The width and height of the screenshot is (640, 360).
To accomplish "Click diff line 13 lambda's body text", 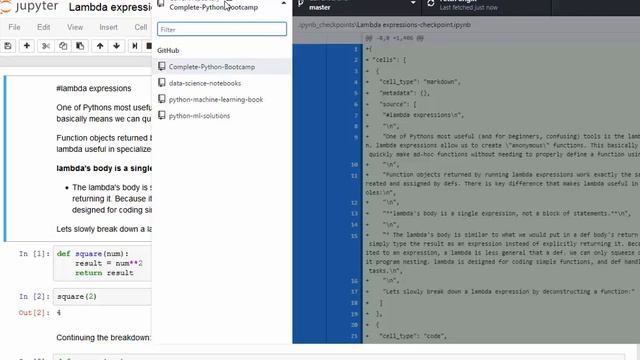I will (x=506, y=213).
